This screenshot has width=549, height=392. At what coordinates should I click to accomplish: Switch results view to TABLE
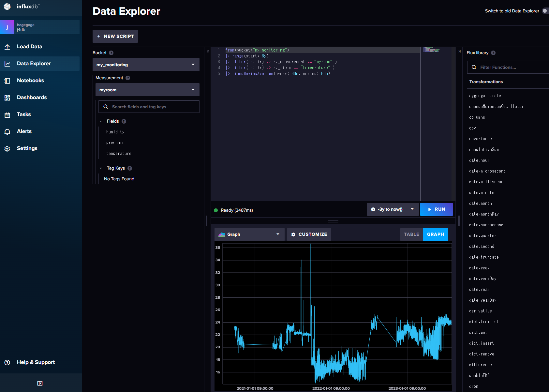[411, 234]
